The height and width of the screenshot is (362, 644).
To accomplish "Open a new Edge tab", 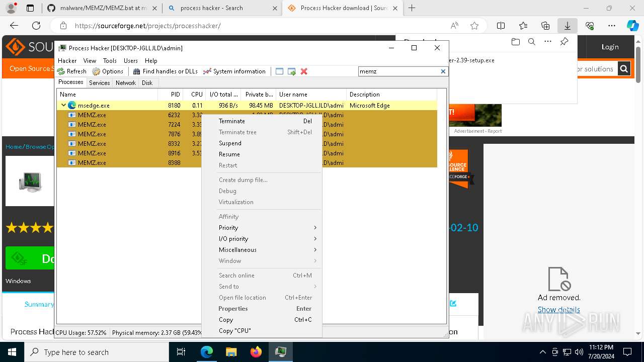I will 412,8.
